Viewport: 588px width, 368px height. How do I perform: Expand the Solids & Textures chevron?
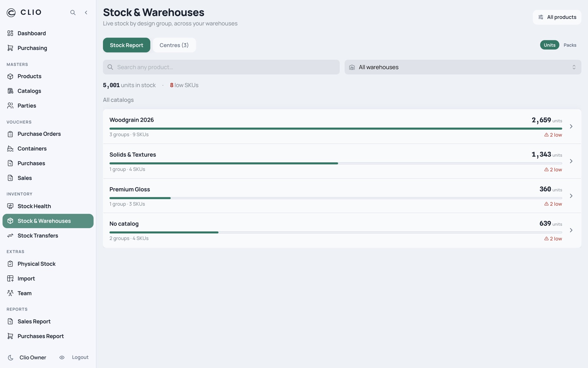[571, 161]
